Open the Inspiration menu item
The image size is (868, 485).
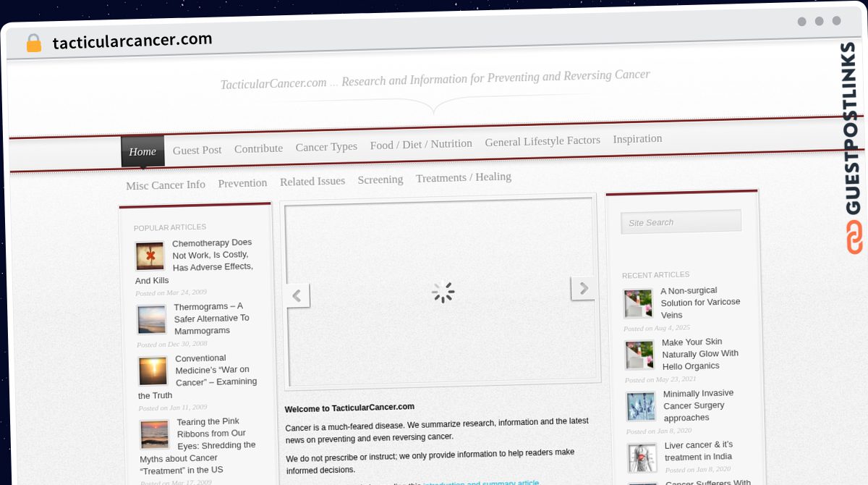637,138
